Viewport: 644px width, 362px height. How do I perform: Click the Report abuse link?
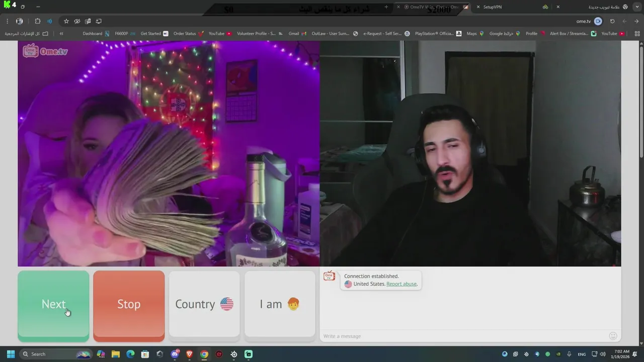click(x=401, y=284)
